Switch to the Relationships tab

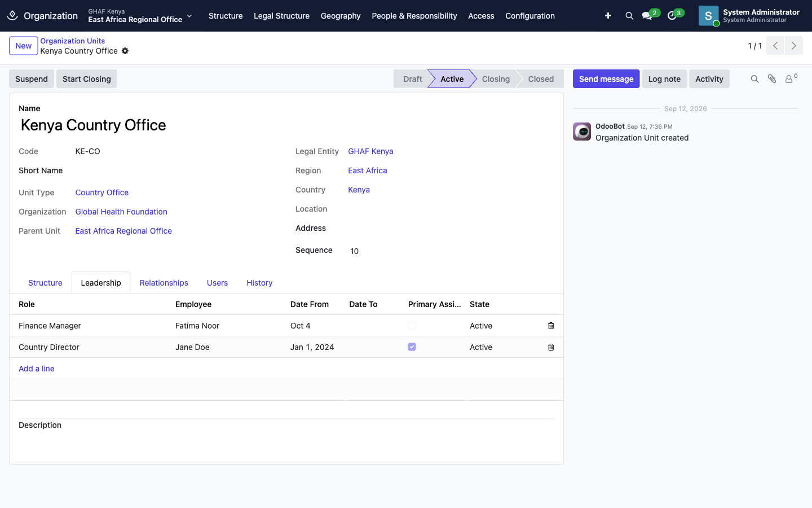point(164,283)
